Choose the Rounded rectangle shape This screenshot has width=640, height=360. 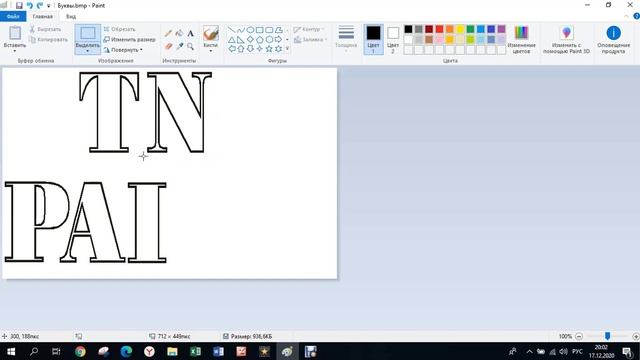269,30
